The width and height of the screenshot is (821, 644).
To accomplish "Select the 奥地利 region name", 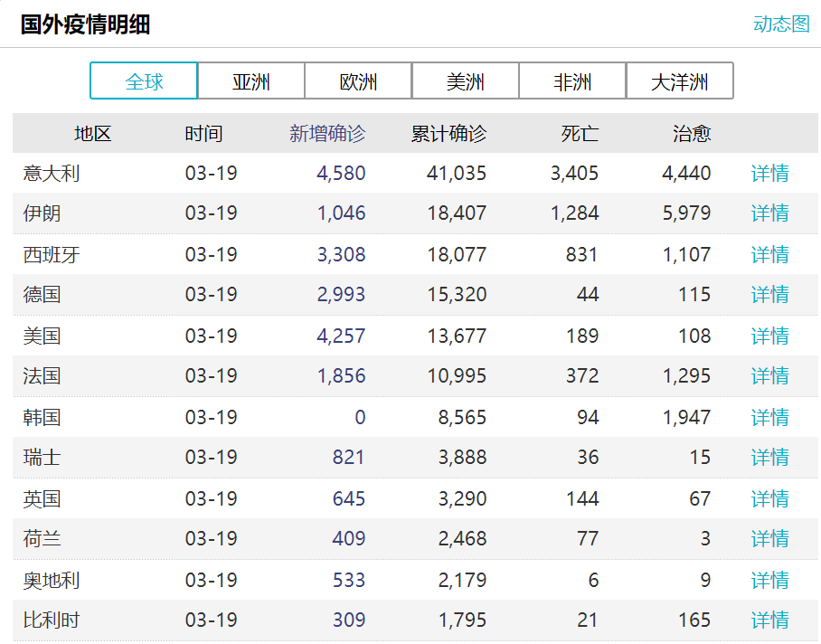I will (x=52, y=580).
